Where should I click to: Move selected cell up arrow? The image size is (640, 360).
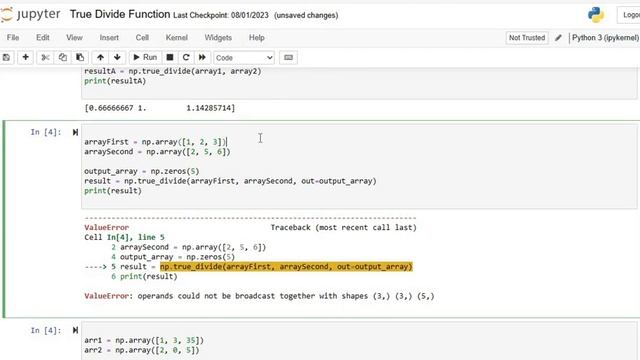100,58
